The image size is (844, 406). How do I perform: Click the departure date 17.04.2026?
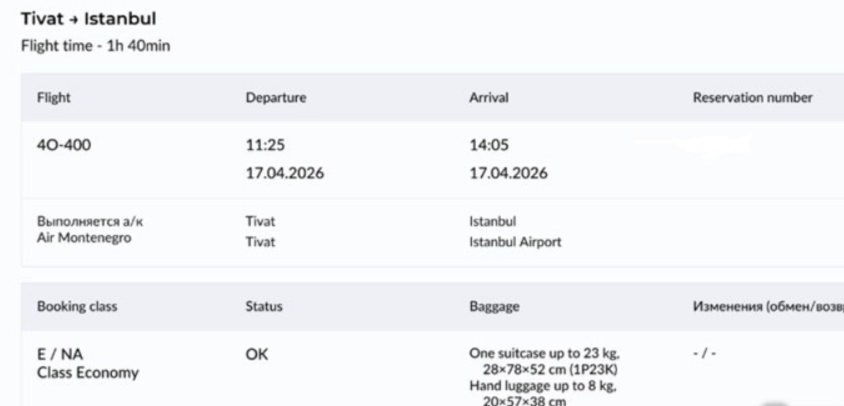(285, 173)
